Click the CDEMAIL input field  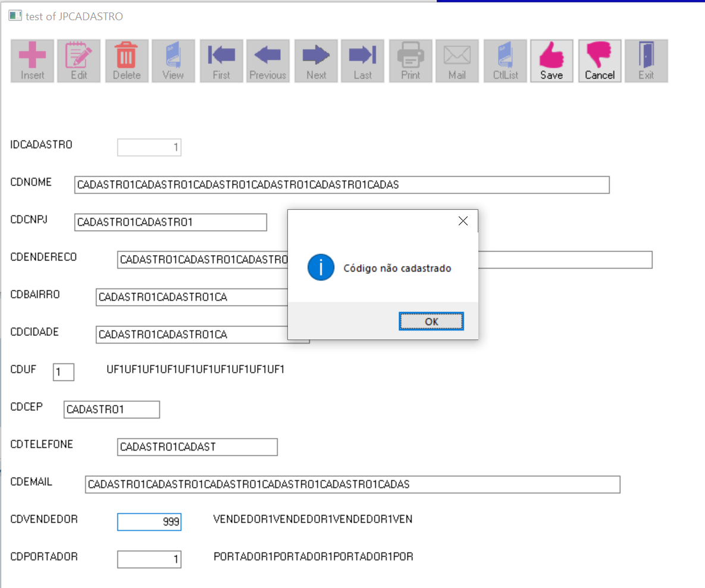[x=352, y=485]
